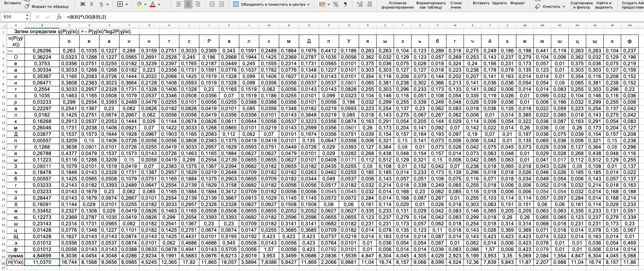
Task: Click cell showing 17,92
Action: 189,262
